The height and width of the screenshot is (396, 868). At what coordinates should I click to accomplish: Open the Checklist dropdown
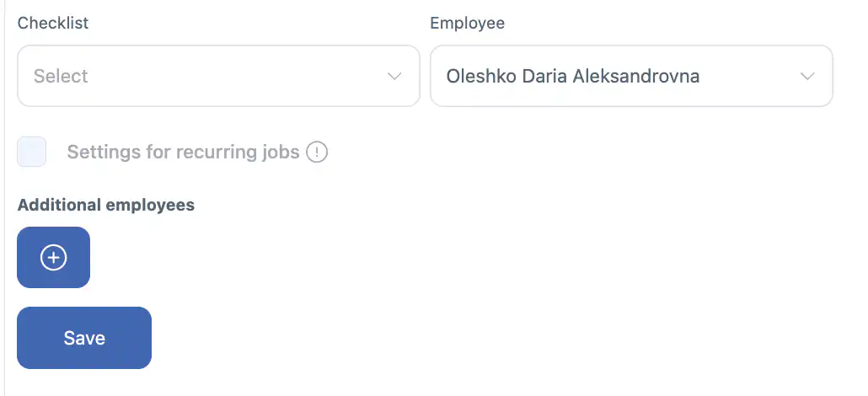coord(218,76)
